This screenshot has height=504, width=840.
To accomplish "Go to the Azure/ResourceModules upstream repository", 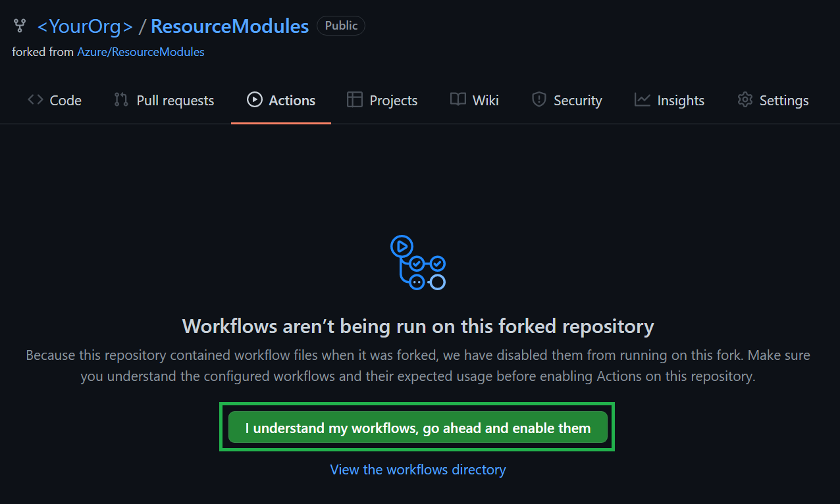I will point(141,52).
